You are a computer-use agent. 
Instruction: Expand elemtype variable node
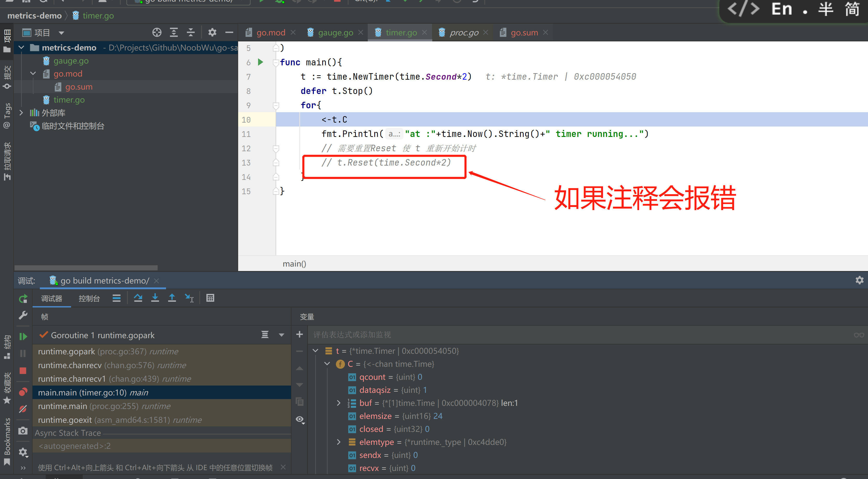[339, 442]
